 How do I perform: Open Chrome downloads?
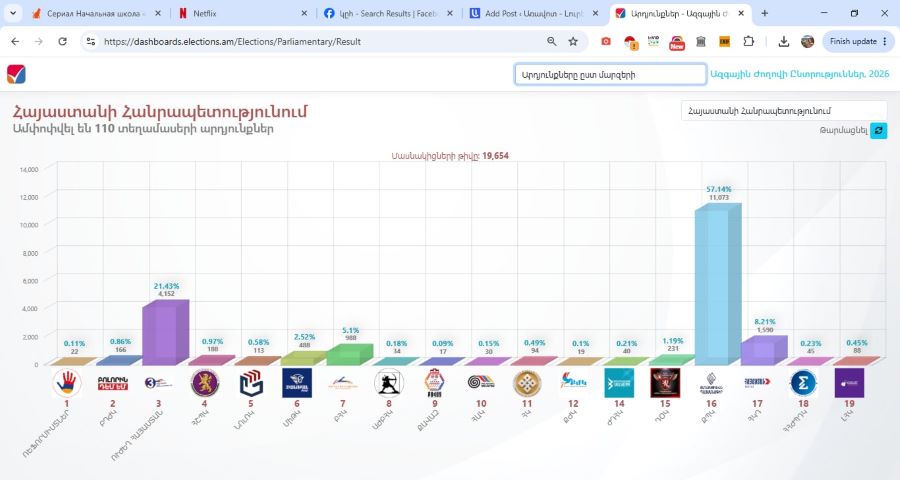[783, 41]
